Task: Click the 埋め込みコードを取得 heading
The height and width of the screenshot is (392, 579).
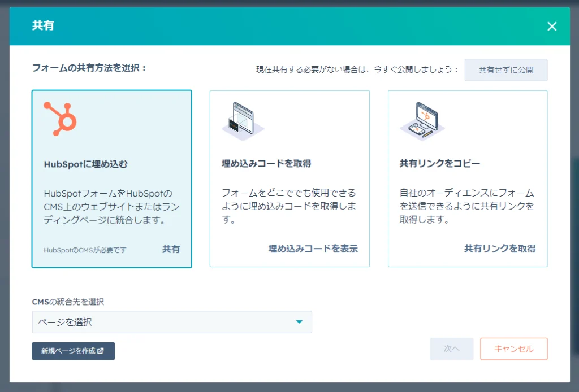Action: 266,163
